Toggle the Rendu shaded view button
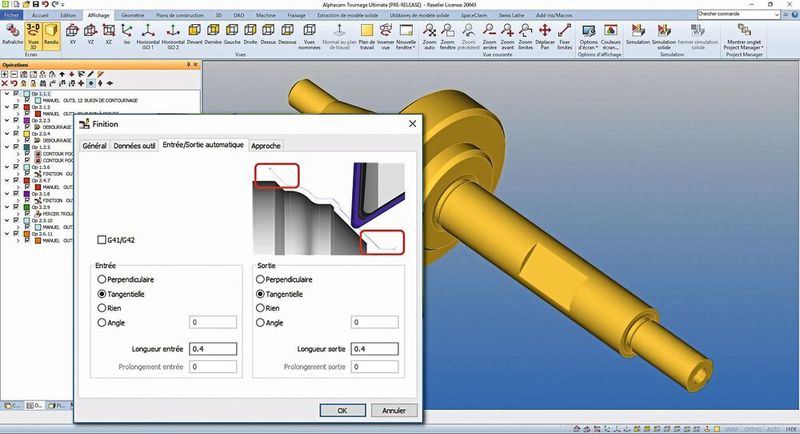 pos(52,35)
